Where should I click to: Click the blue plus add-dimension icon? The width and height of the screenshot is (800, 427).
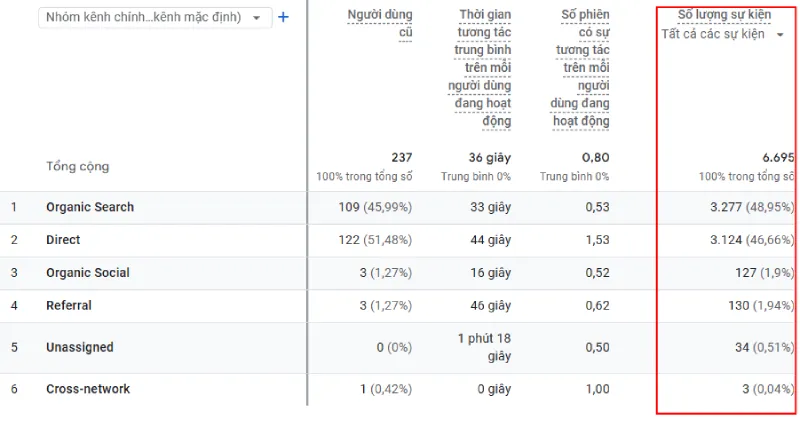[283, 17]
